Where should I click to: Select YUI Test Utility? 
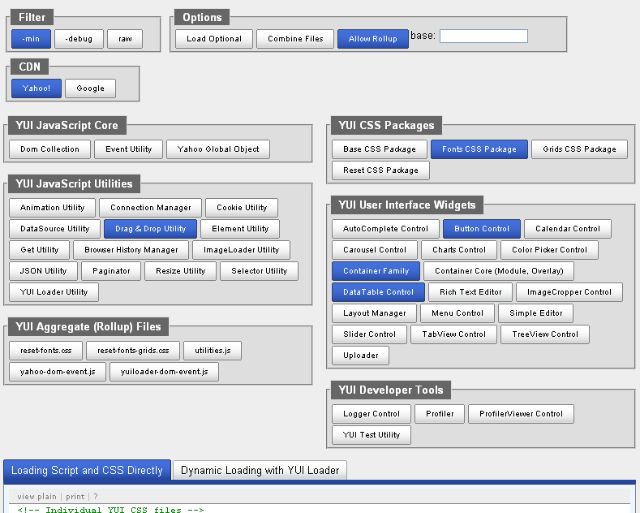tap(371, 435)
